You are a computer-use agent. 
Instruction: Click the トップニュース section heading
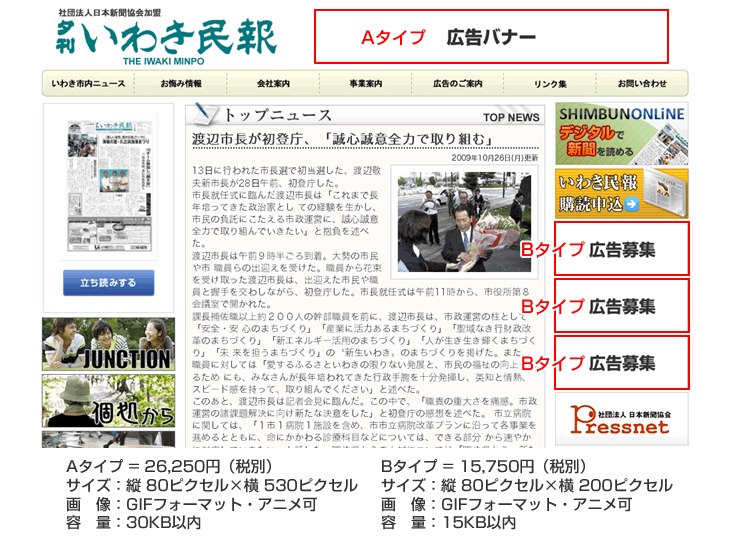(278, 115)
